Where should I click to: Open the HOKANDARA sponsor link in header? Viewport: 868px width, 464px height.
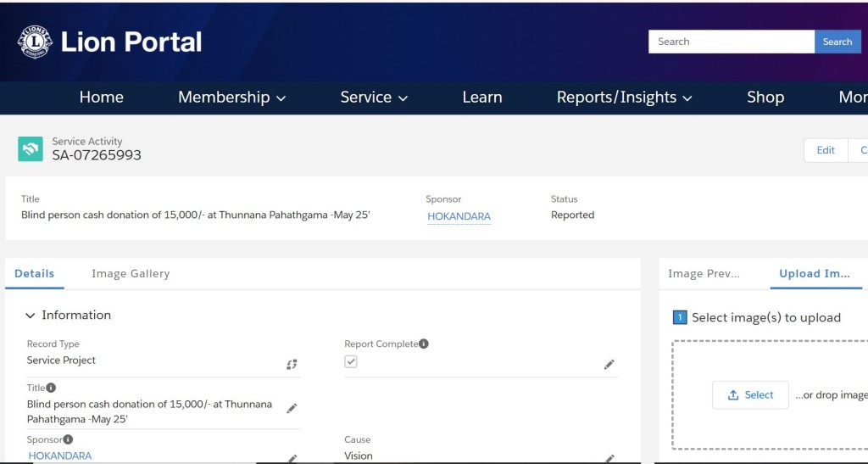(459, 216)
